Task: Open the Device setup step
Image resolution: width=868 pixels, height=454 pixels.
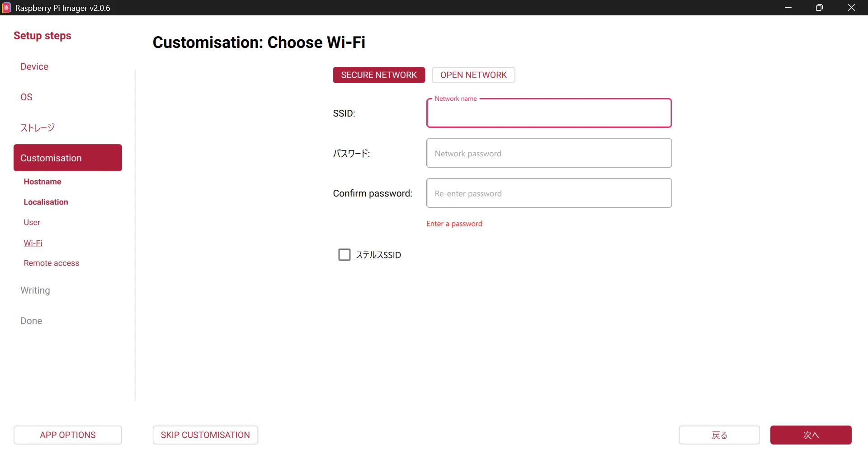Action: coord(34,66)
